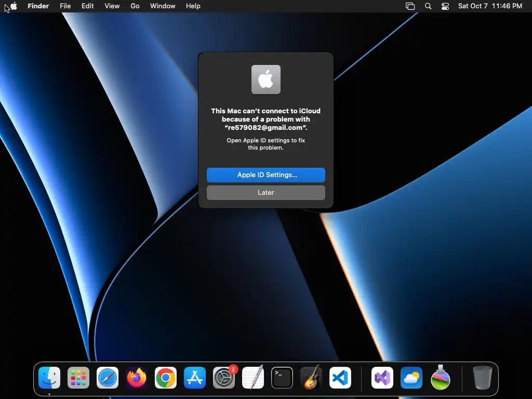Open the Apple menu
532x399 pixels.
pyautogui.click(x=14, y=6)
